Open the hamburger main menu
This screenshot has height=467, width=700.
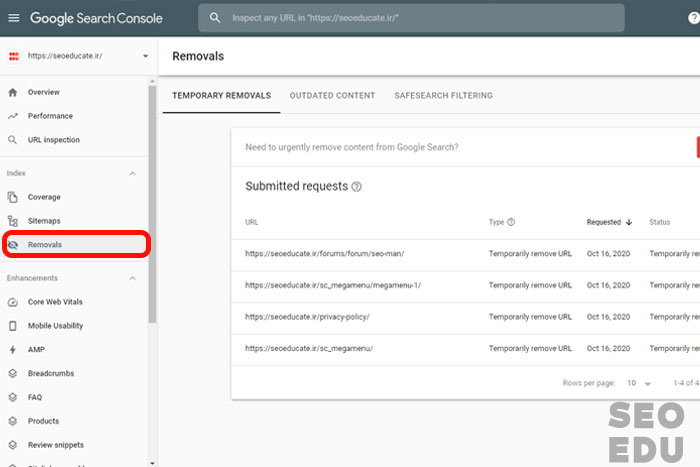(x=13, y=18)
